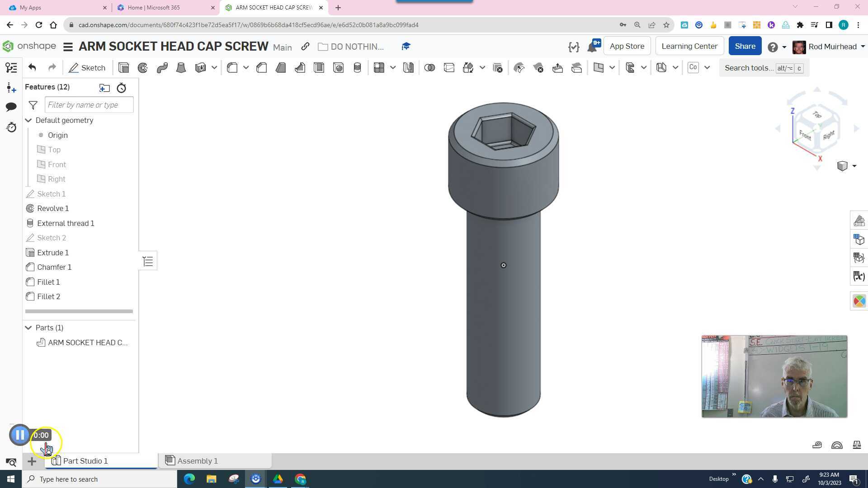Select the Shell tool
The height and width of the screenshot is (488, 868).
point(319,67)
